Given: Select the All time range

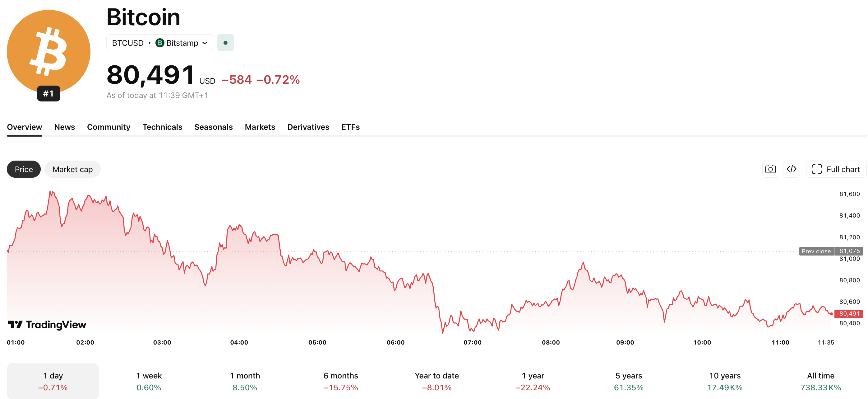Looking at the screenshot, I should [821, 381].
